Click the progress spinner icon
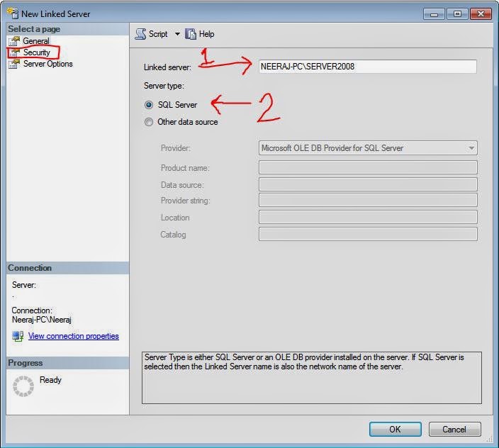 point(23,386)
